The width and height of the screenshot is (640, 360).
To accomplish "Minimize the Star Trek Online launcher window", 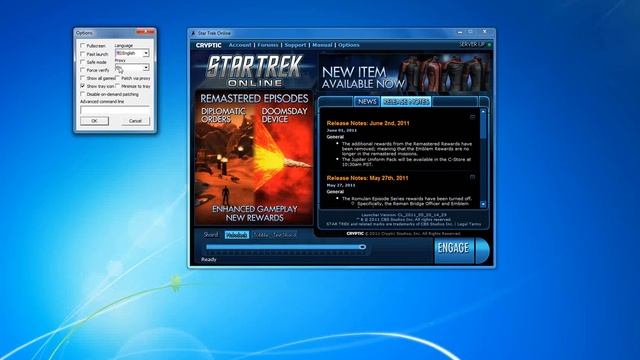I will [x=460, y=32].
